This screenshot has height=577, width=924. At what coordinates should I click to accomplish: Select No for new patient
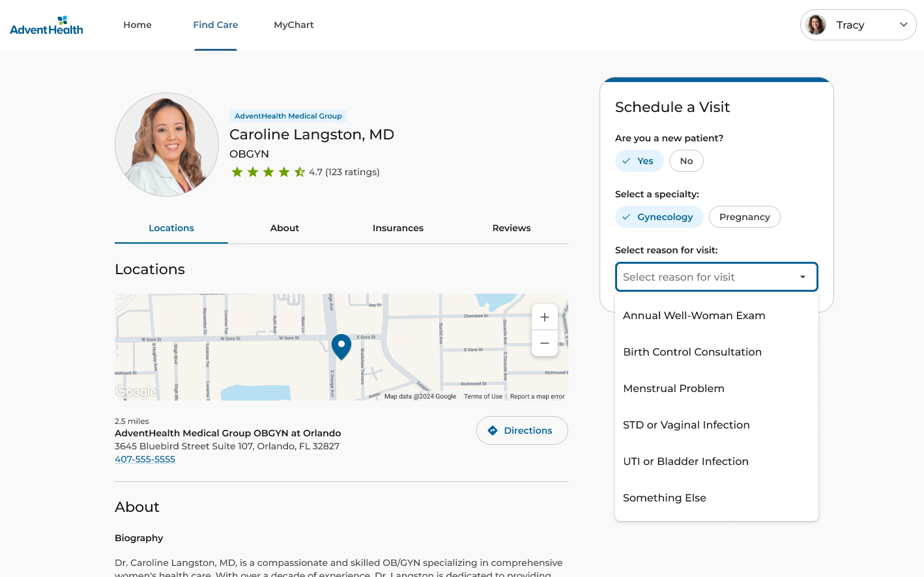tap(686, 161)
